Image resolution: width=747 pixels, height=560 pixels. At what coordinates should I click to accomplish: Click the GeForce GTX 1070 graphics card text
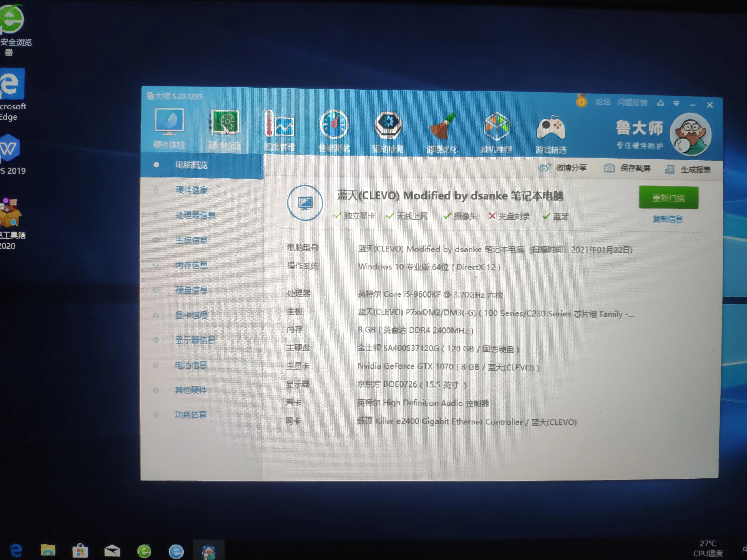pos(448,367)
